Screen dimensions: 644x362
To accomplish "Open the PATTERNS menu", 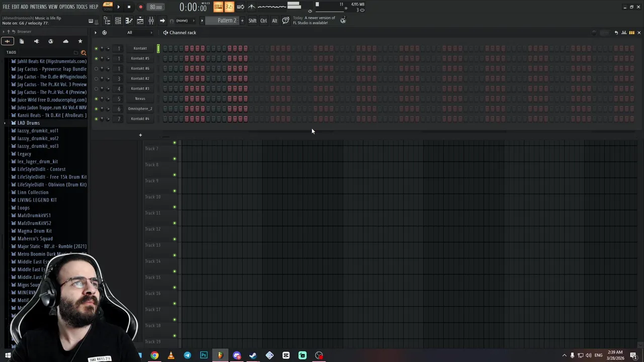I will pos(38,7).
